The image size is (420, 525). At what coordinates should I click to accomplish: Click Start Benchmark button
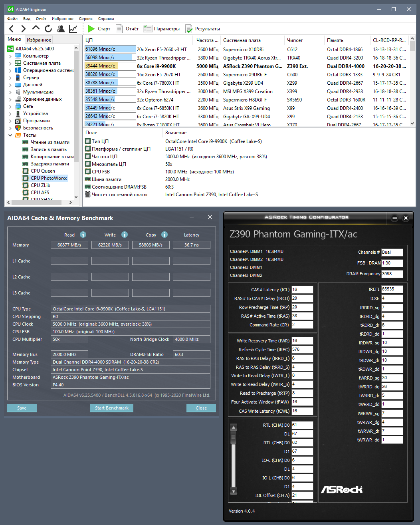tap(112, 408)
